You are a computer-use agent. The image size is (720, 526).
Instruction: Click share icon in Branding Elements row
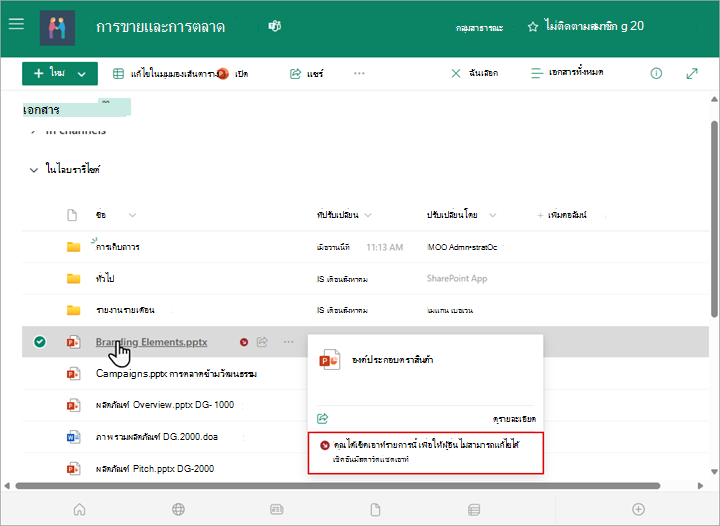tap(262, 342)
